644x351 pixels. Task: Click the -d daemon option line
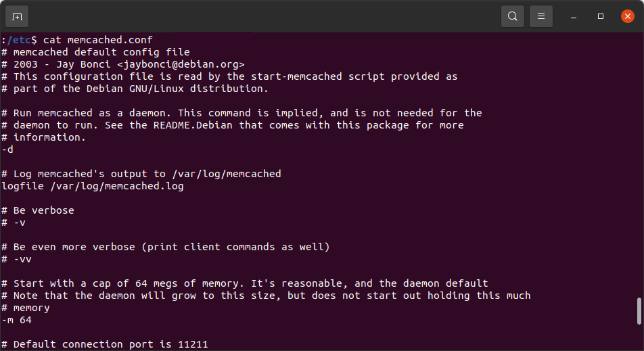[8, 149]
